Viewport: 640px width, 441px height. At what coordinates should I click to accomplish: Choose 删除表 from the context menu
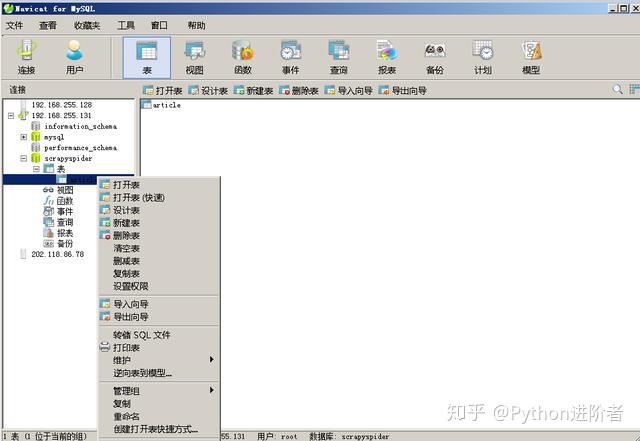pyautogui.click(x=159, y=236)
